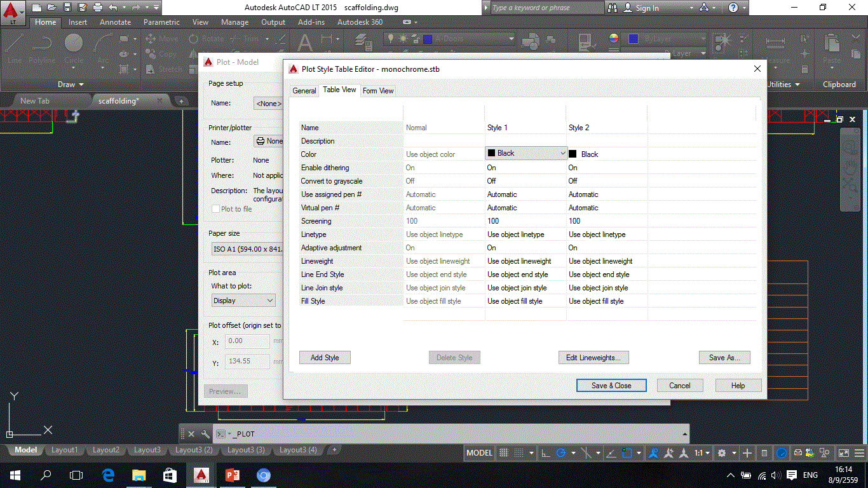
Task: Click the Add Style button
Action: pyautogui.click(x=325, y=358)
